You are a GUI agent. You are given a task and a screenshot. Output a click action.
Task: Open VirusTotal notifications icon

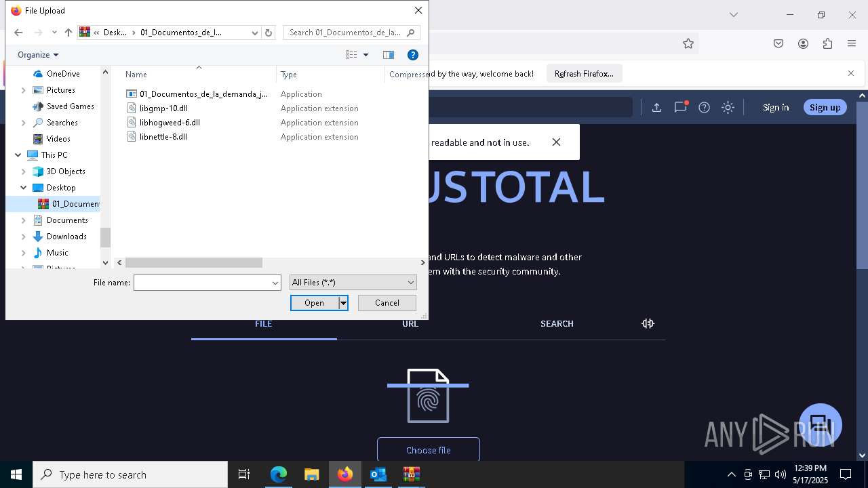click(x=680, y=107)
